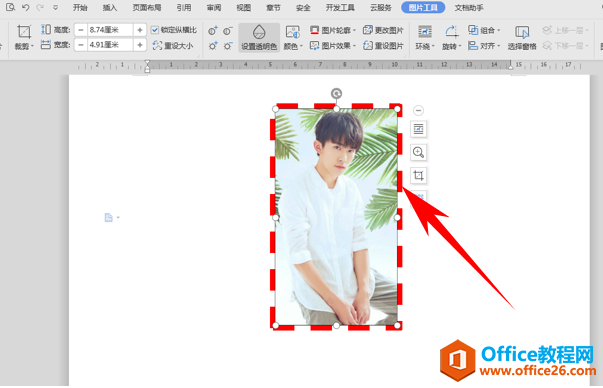
Task: Open the View (视图) tab
Action: click(x=243, y=7)
